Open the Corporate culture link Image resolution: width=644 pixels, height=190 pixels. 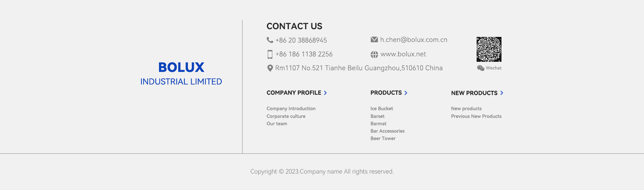tap(286, 116)
